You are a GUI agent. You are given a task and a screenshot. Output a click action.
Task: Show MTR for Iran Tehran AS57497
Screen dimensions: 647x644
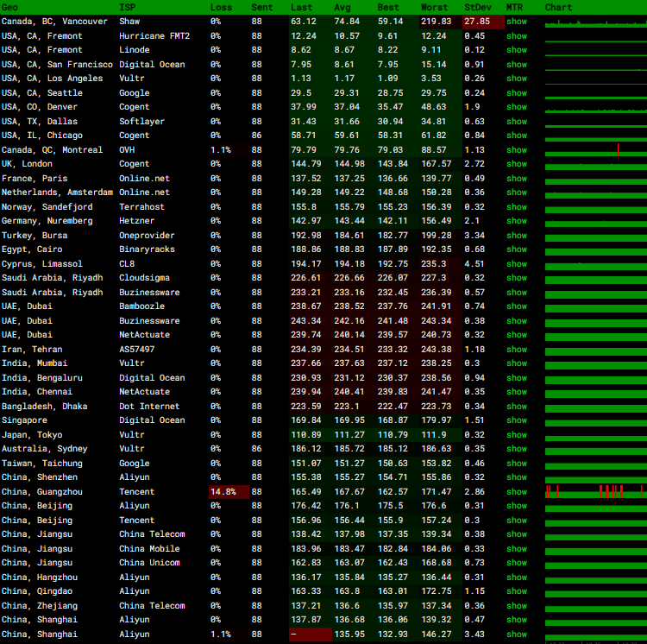click(517, 350)
